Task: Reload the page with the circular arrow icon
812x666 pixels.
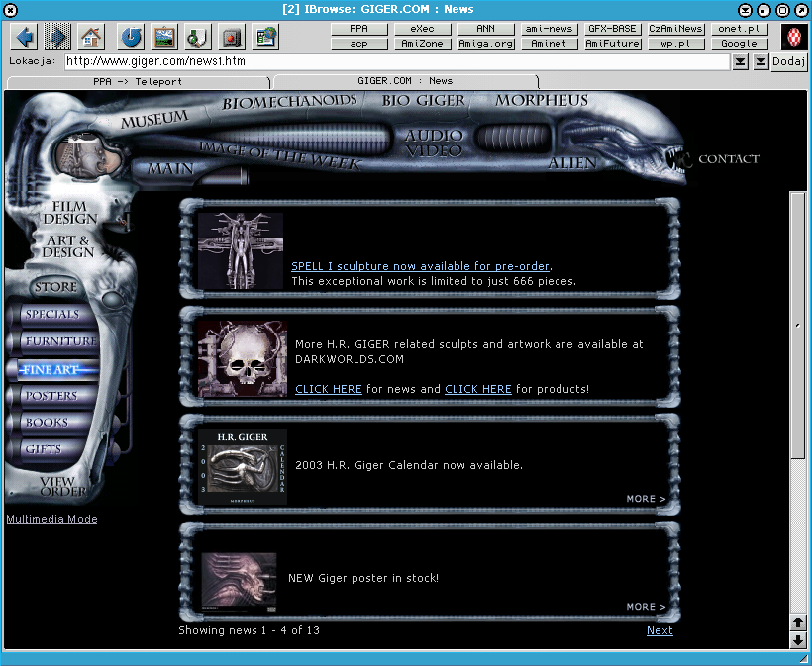Action: 131,37
